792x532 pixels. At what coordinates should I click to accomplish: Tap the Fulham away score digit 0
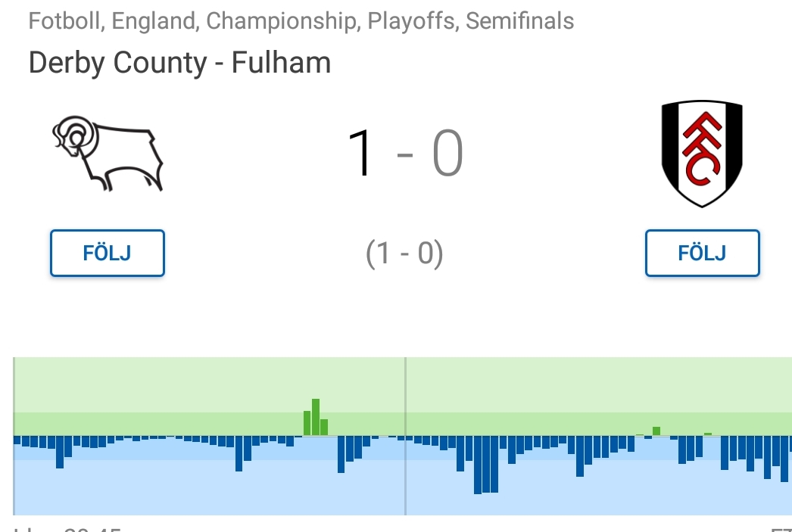(x=447, y=153)
